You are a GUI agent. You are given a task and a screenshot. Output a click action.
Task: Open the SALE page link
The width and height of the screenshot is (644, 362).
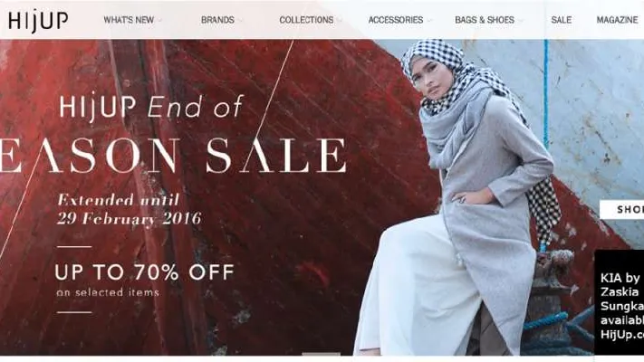562,20
